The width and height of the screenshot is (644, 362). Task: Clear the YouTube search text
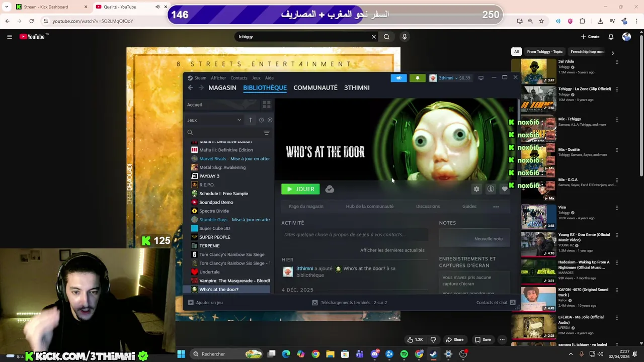tap(374, 37)
